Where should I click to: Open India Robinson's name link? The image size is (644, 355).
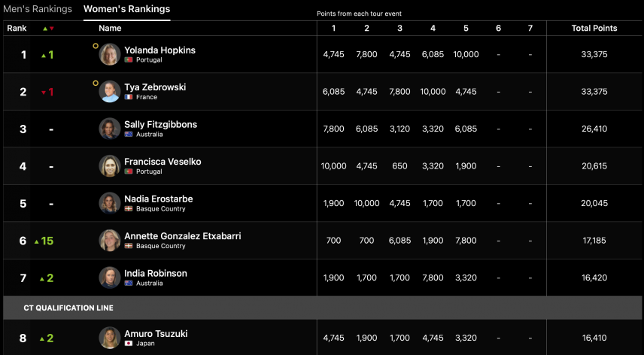click(x=156, y=273)
